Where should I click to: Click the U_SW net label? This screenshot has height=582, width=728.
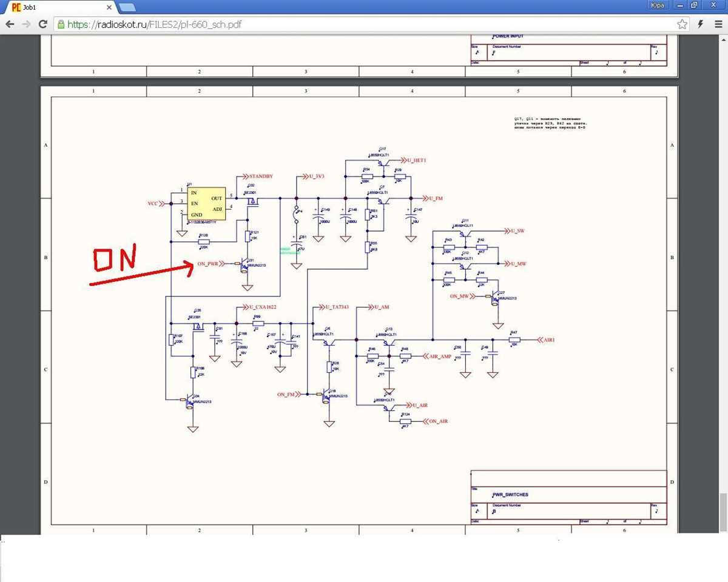coord(517,231)
